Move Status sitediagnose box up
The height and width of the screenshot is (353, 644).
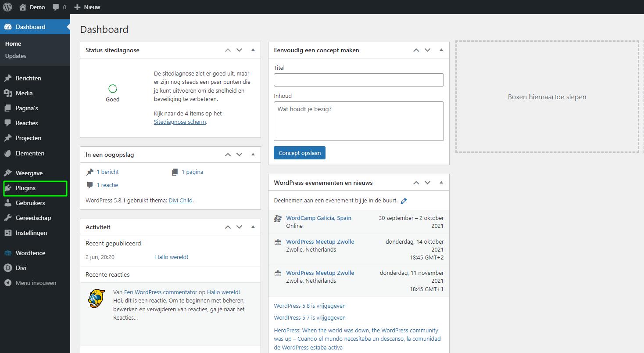(228, 50)
